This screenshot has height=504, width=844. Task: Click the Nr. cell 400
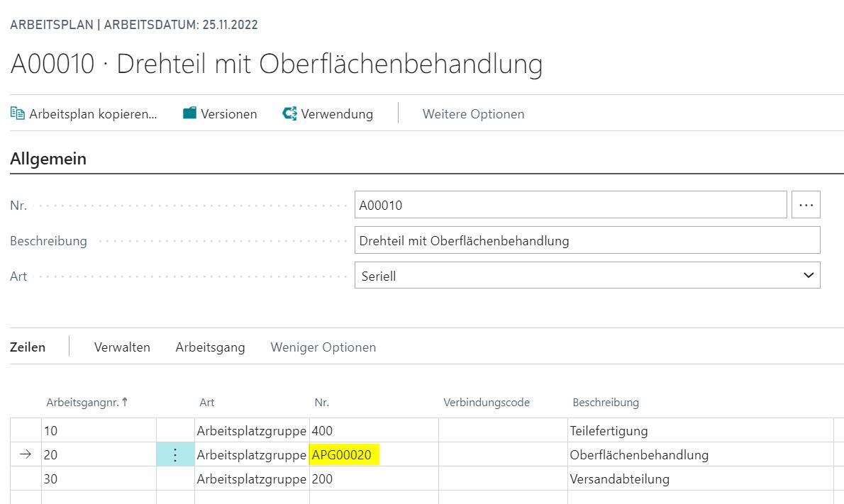pyautogui.click(x=374, y=430)
